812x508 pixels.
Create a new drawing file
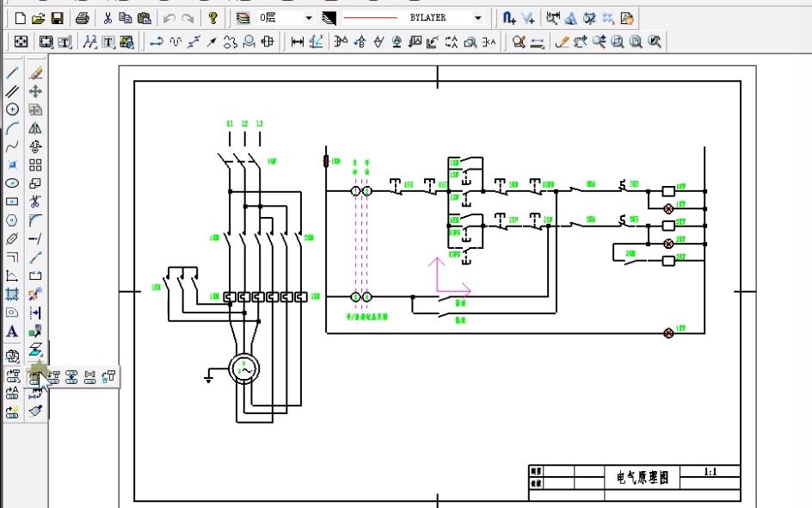pos(20,19)
